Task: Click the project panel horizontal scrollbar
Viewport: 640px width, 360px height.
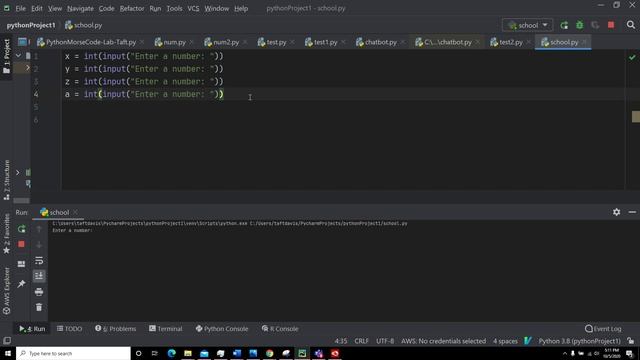Action: (x=21, y=200)
